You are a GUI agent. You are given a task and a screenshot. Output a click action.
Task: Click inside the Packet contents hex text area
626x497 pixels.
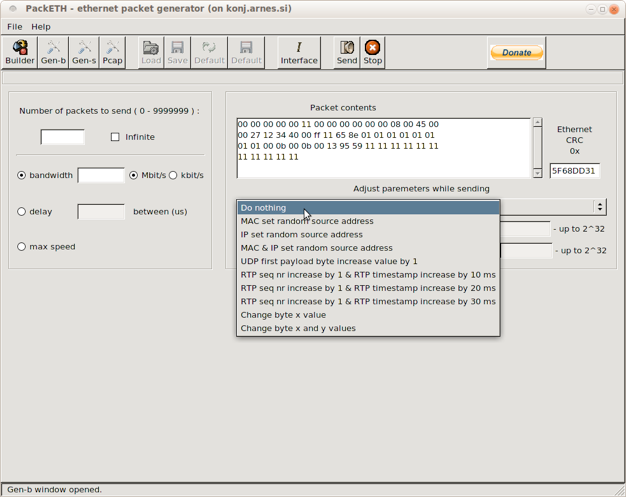tap(384, 148)
